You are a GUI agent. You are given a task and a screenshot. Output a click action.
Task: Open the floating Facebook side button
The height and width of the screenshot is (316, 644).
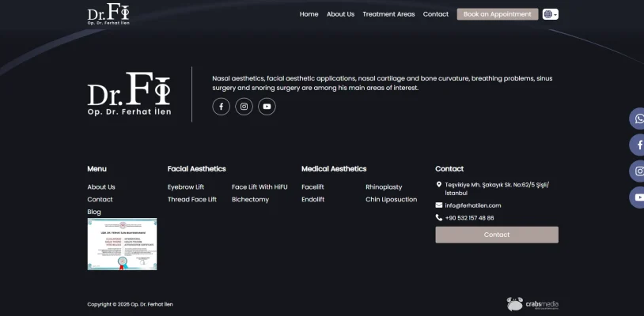click(x=638, y=145)
